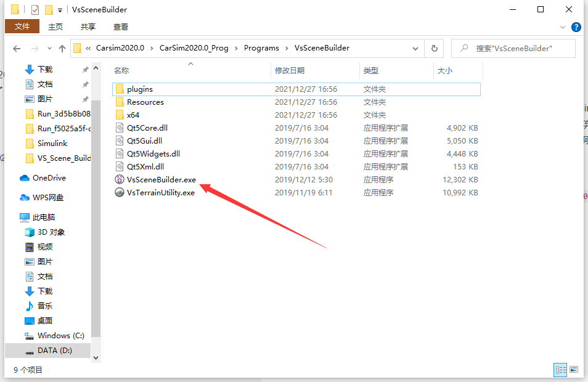This screenshot has height=382, width=588.
Task: Select Qt5Core.dll file icon
Action: click(119, 128)
